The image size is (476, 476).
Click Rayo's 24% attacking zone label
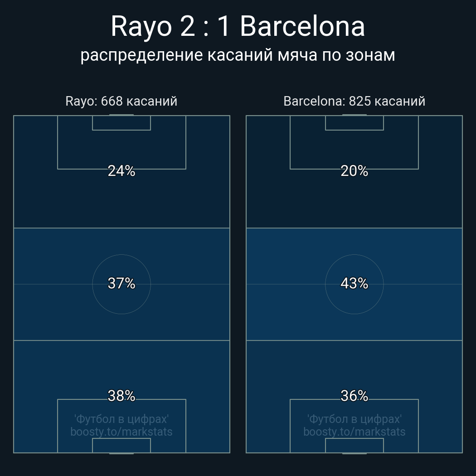121,171
